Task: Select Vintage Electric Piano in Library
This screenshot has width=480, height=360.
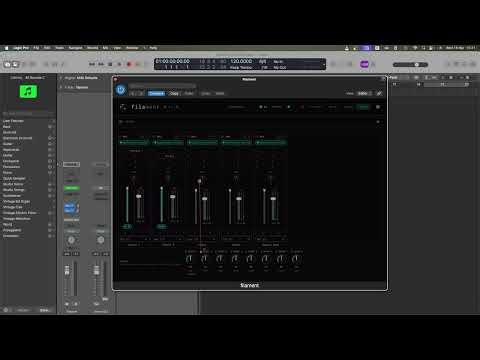Action: click(20, 213)
